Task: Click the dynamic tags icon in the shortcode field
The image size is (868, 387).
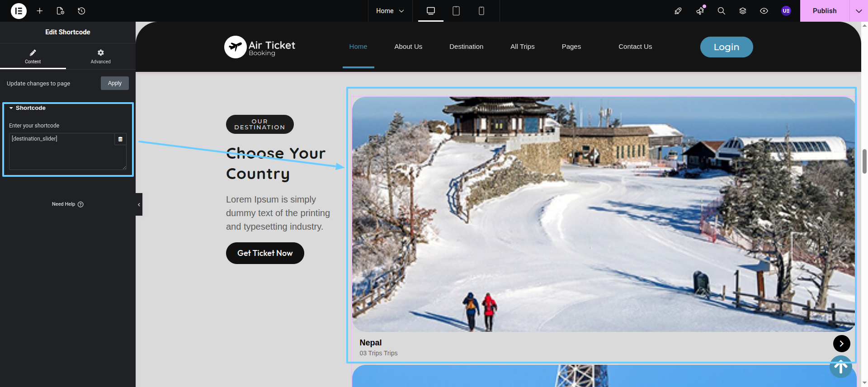Action: click(120, 139)
